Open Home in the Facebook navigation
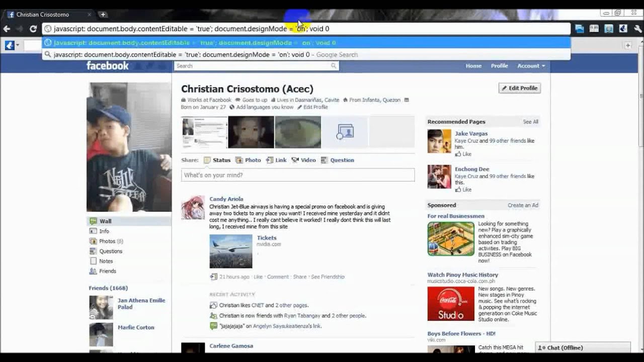The width and height of the screenshot is (644, 362). pos(473,66)
